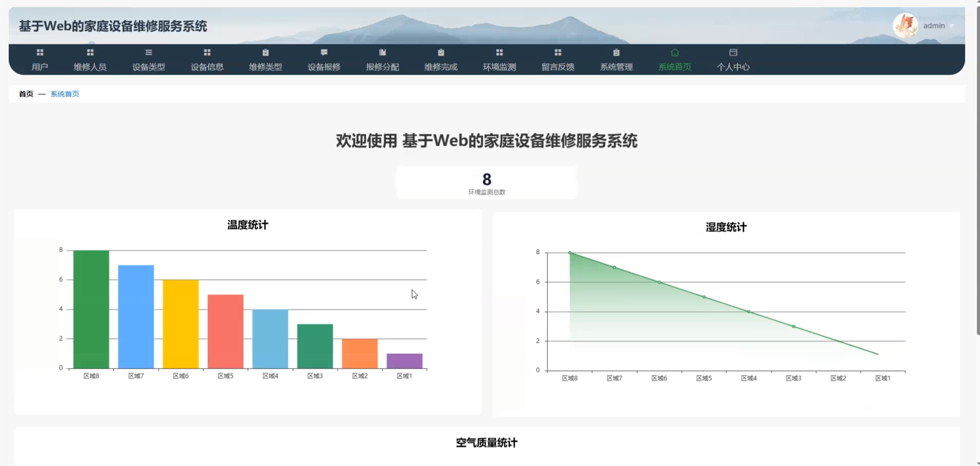Open the admin user dropdown
The image size is (980, 466).
pos(939,26)
